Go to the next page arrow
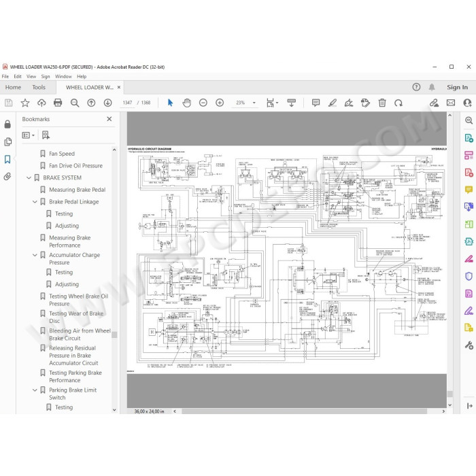This screenshot has height=476, width=476. pos(107,103)
